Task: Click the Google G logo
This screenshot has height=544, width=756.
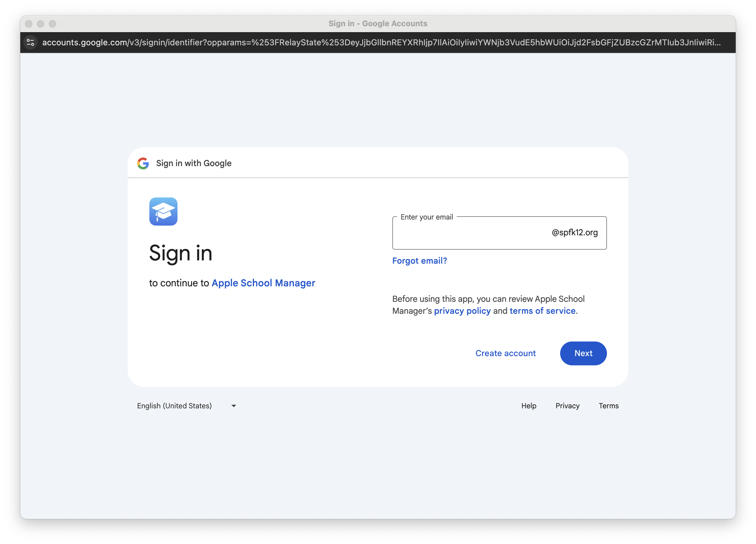Action: pos(143,163)
